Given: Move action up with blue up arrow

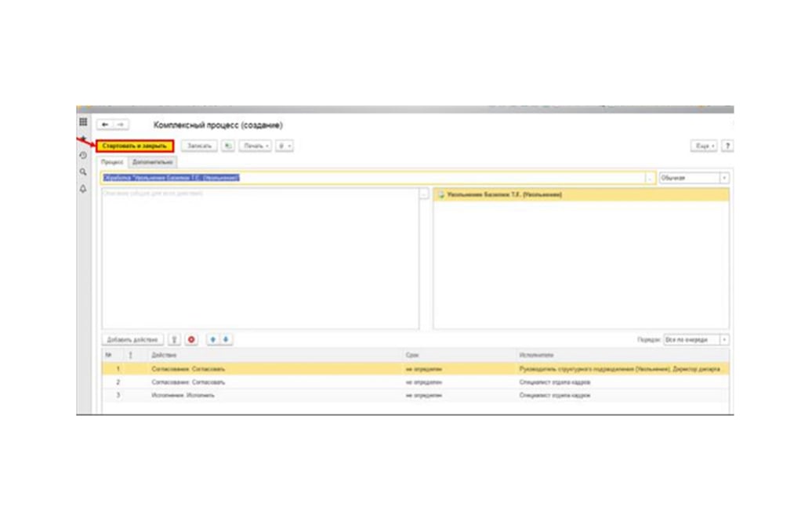Looking at the screenshot, I should (x=211, y=339).
